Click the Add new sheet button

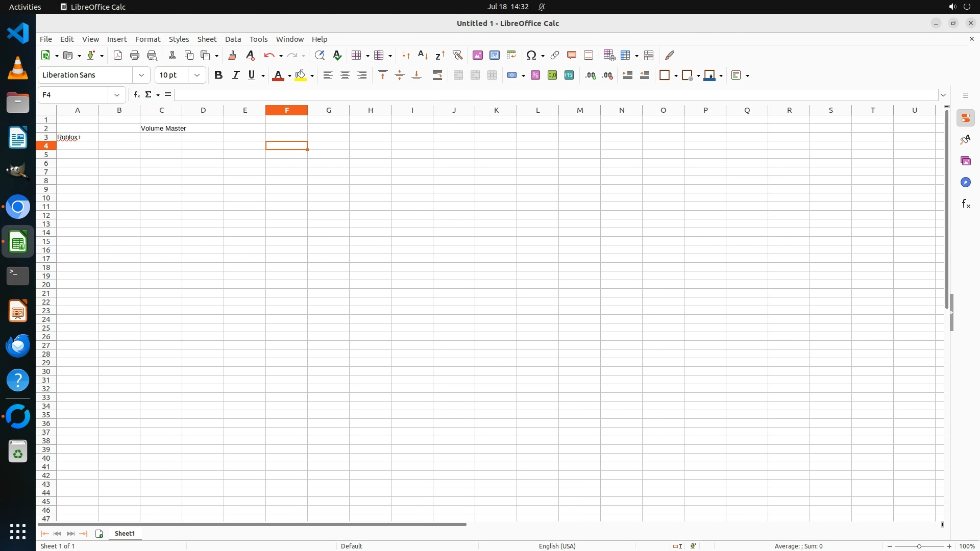[x=99, y=534]
